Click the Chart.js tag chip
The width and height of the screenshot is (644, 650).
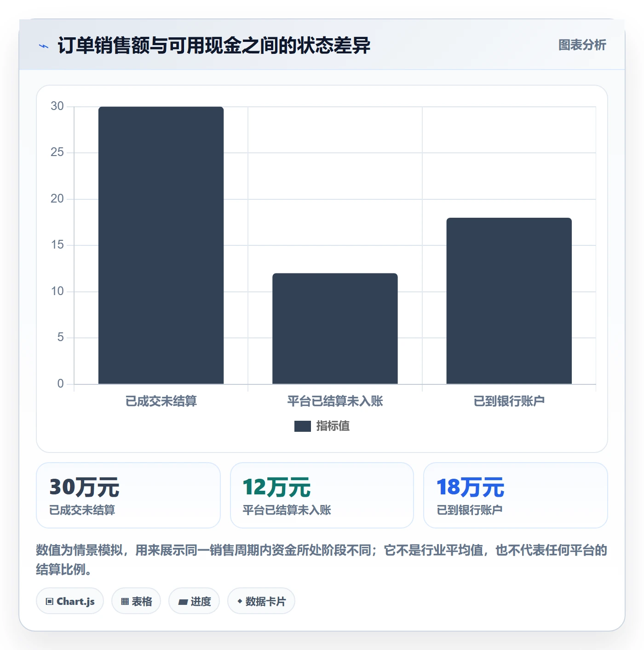click(x=70, y=601)
